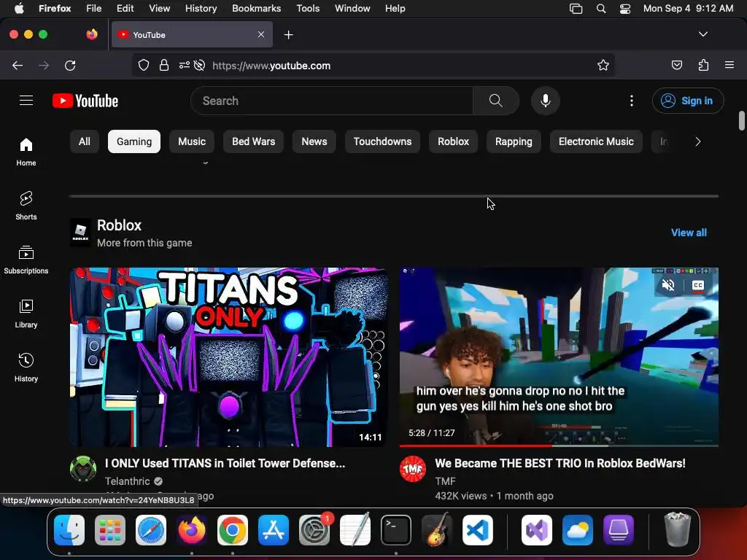Open tracking protection shield icon
Viewport: 747px width, 560px height.
144,65
